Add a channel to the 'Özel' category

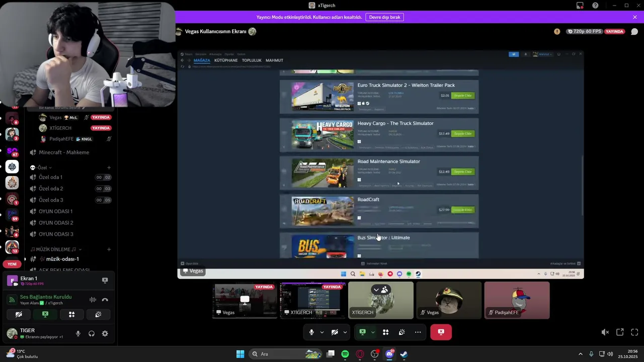point(109,167)
